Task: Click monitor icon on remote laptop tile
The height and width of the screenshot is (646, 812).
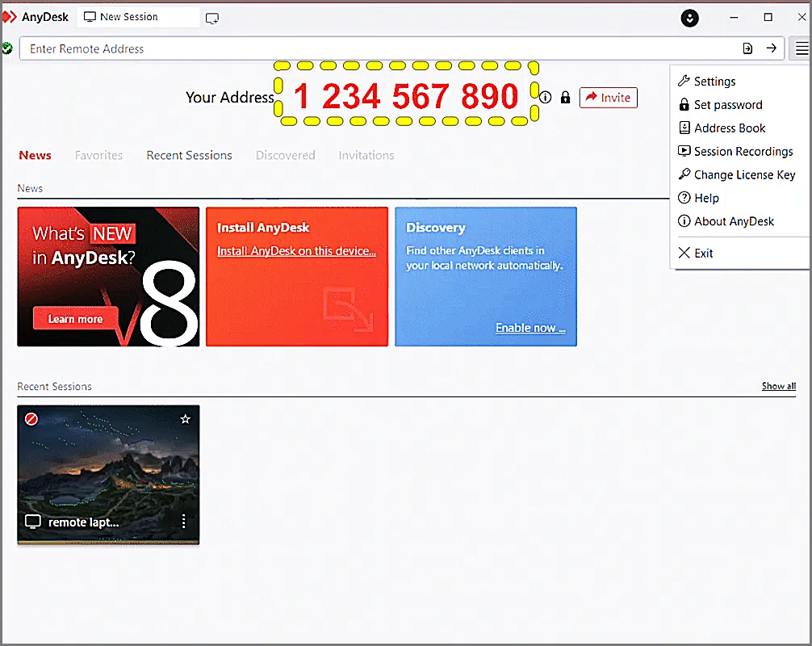Action: click(x=32, y=522)
